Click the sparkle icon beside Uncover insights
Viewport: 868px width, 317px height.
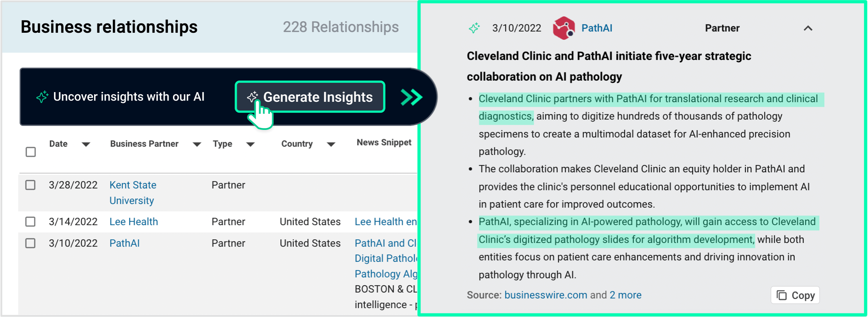(42, 97)
